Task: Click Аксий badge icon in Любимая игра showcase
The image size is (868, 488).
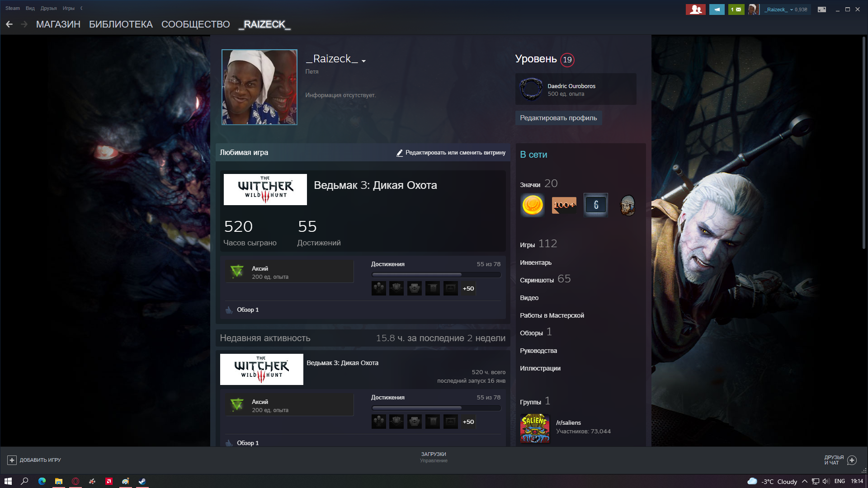Action: [x=237, y=272]
